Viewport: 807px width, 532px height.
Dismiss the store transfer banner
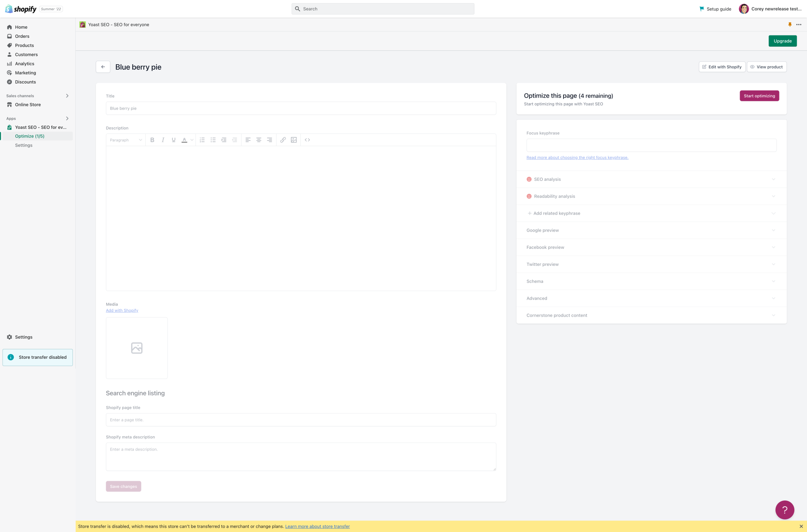tap(801, 526)
